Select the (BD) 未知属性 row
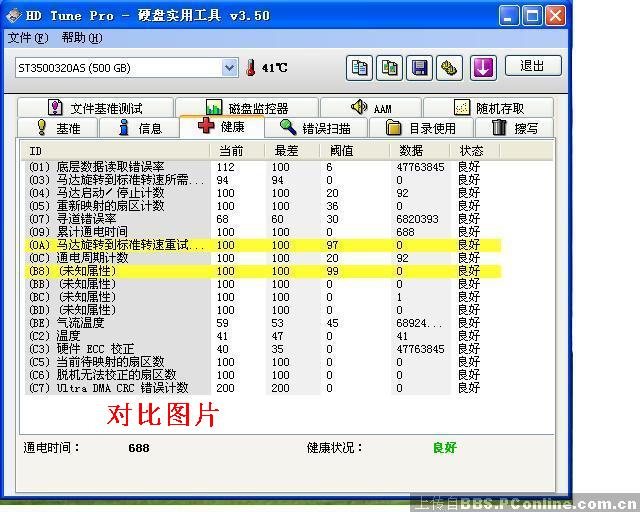 pyautogui.click(x=262, y=310)
